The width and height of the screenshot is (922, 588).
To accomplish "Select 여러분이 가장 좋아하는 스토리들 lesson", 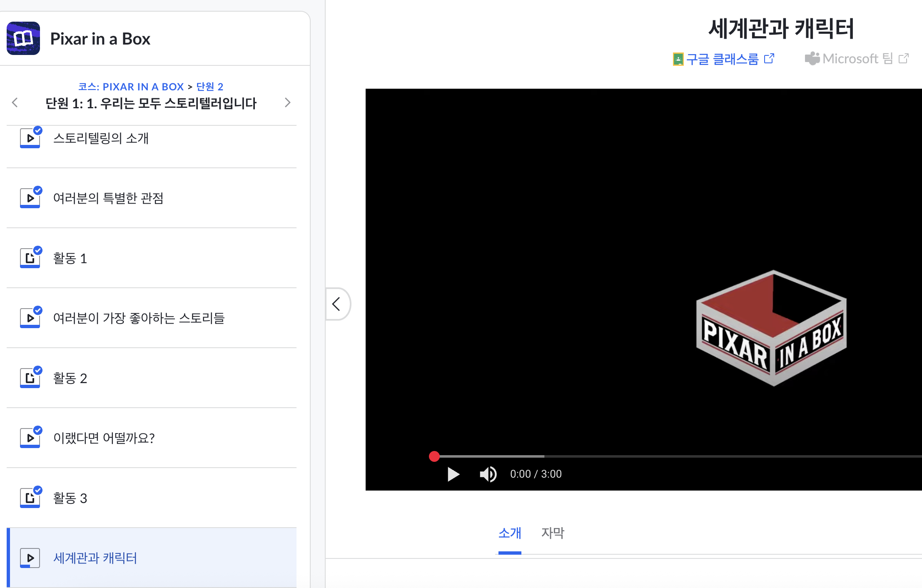I will tap(139, 318).
